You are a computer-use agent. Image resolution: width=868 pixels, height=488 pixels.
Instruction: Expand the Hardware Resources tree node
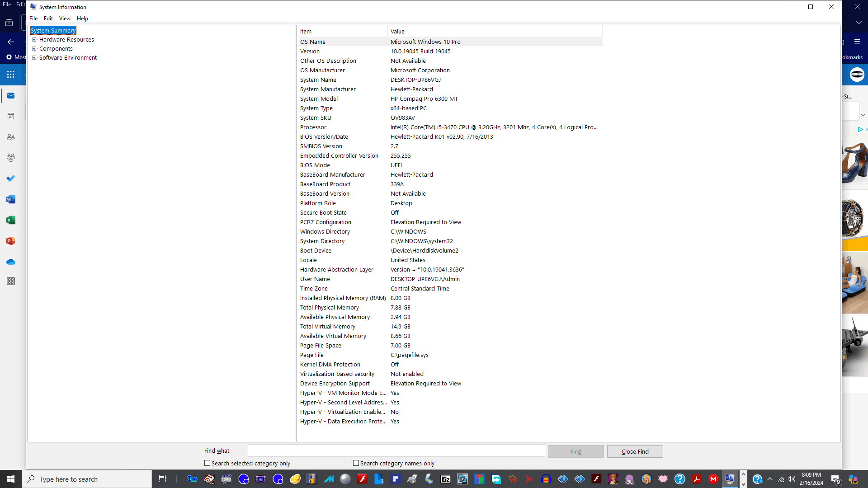click(x=34, y=39)
